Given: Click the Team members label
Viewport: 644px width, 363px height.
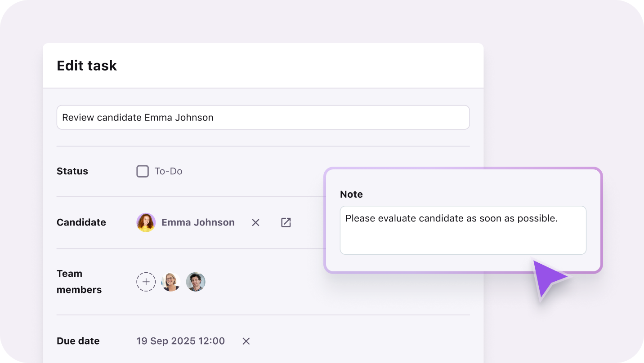Looking at the screenshot, I should [79, 282].
